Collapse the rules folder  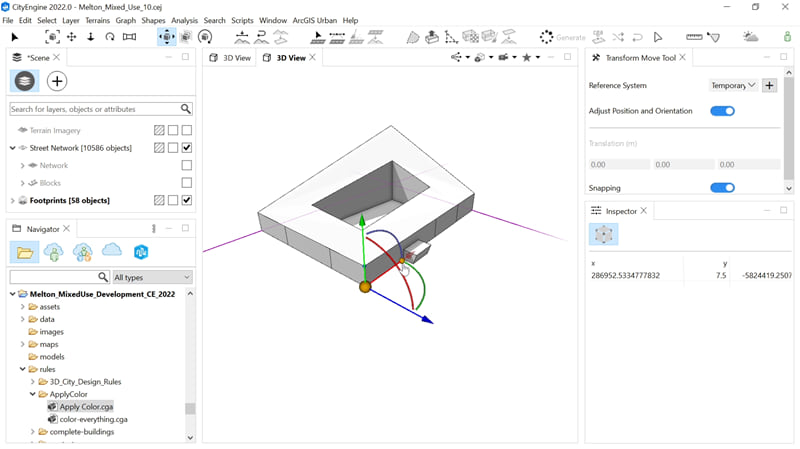coord(22,369)
